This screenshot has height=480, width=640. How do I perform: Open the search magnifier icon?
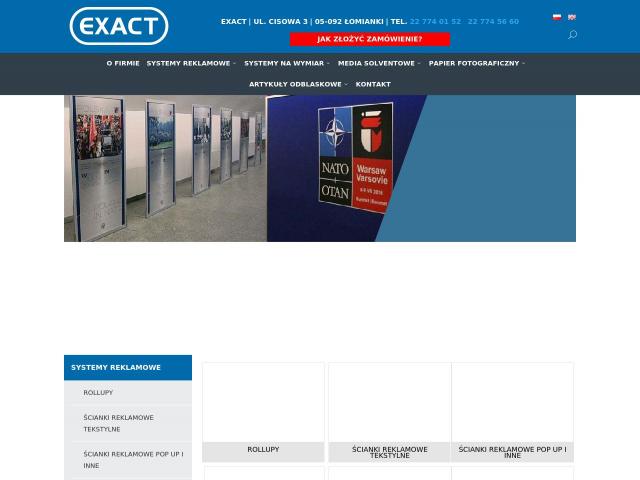point(572,35)
